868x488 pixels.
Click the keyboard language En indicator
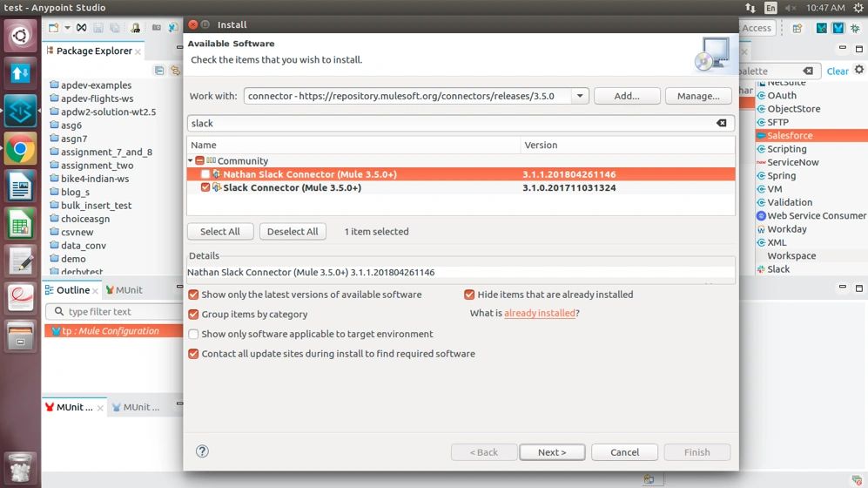[x=770, y=8]
